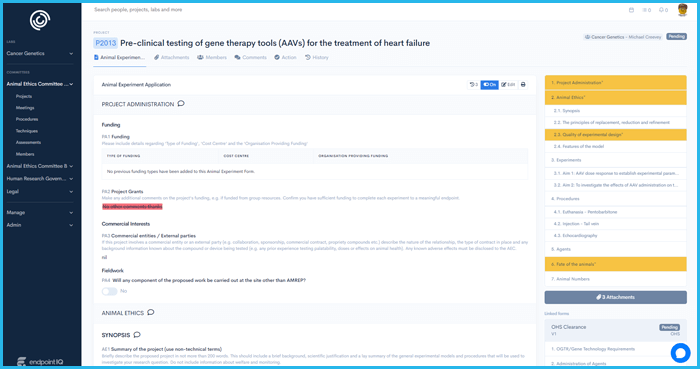Click the version history counter button

tap(474, 84)
